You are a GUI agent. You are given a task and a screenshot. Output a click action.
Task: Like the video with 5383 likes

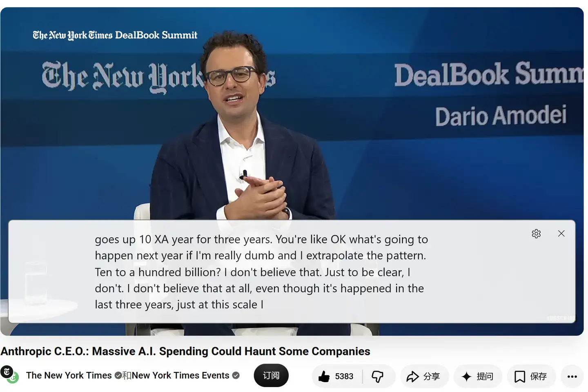pos(336,376)
